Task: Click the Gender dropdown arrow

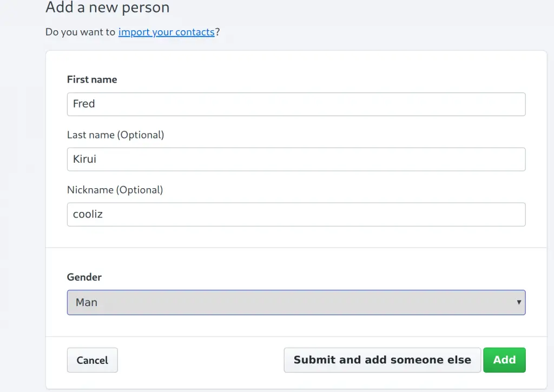Action: coord(519,302)
